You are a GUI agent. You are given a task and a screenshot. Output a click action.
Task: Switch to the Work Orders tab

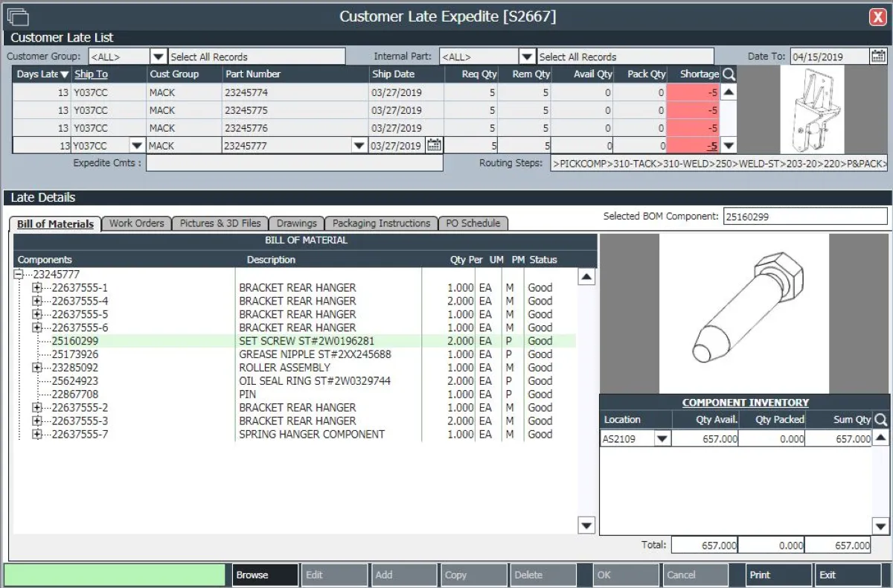pos(136,223)
